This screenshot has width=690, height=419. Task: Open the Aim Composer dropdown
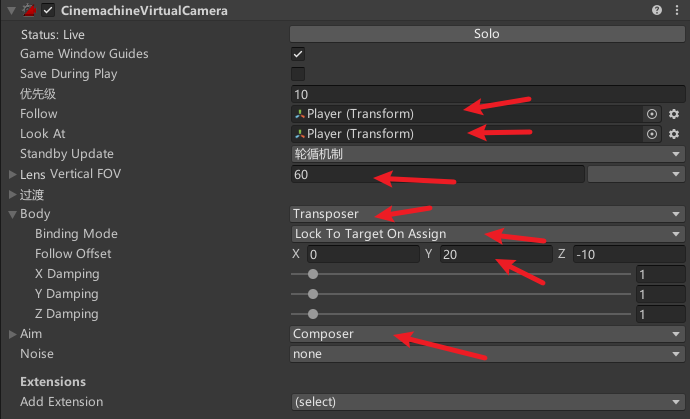coord(487,334)
